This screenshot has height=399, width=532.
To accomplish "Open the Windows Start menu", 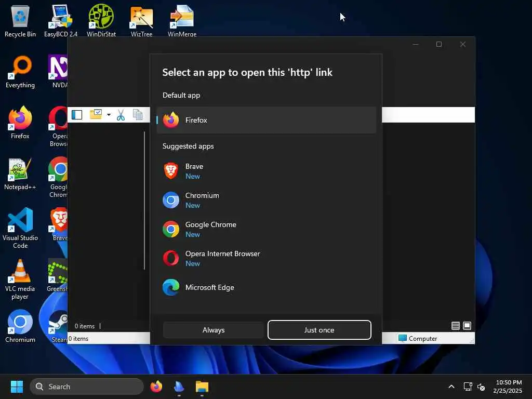I will tap(17, 387).
